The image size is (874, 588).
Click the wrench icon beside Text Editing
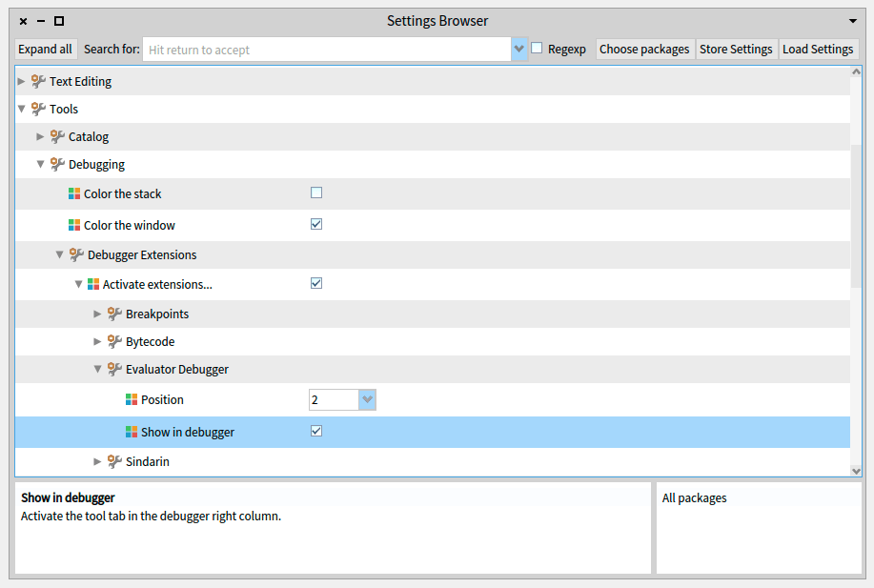coord(38,82)
